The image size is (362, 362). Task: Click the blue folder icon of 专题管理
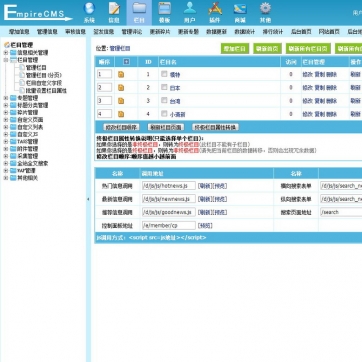coord(13,98)
